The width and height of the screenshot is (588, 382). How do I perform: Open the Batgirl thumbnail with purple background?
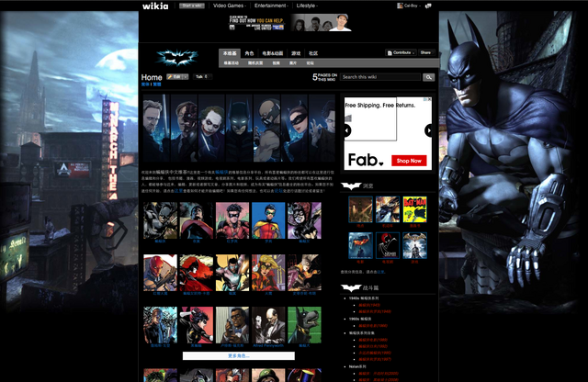pyautogui.click(x=304, y=220)
